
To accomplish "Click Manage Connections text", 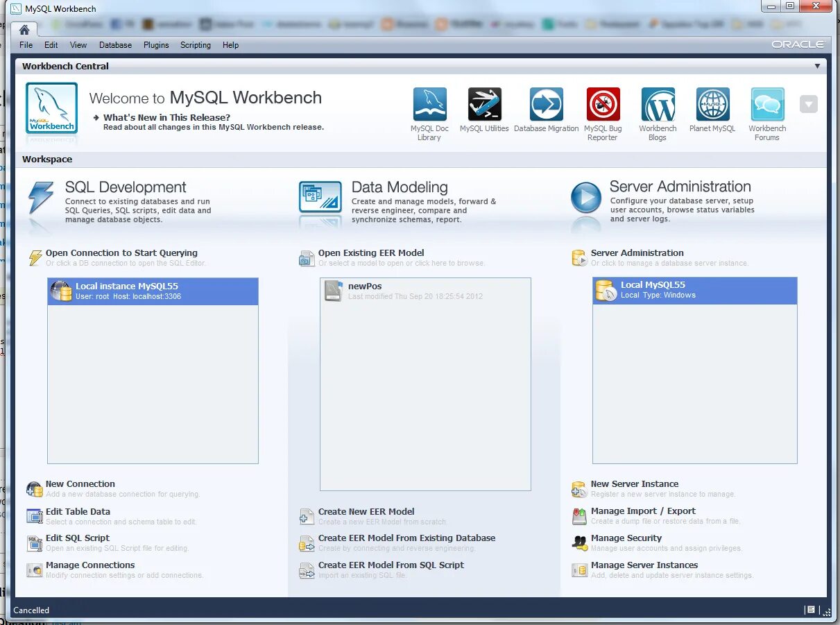I will [90, 565].
